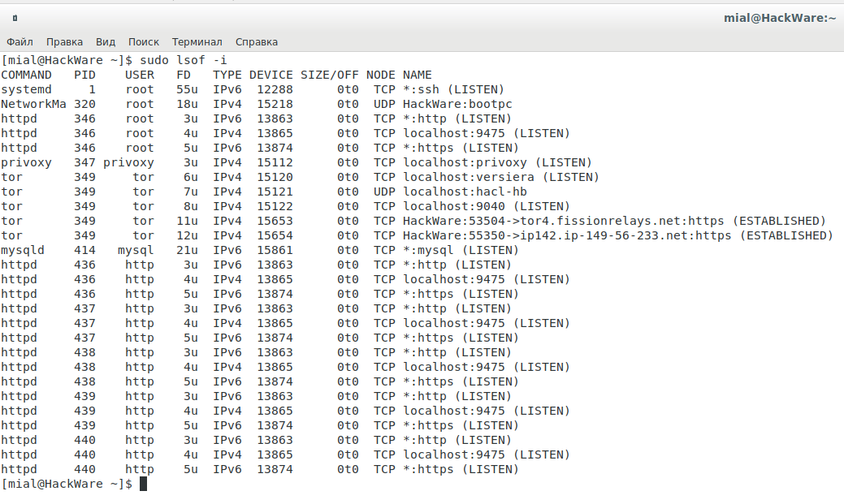Click the terminal window icon in title bar
Image resolution: width=844 pixels, height=504 pixels.
point(15,18)
